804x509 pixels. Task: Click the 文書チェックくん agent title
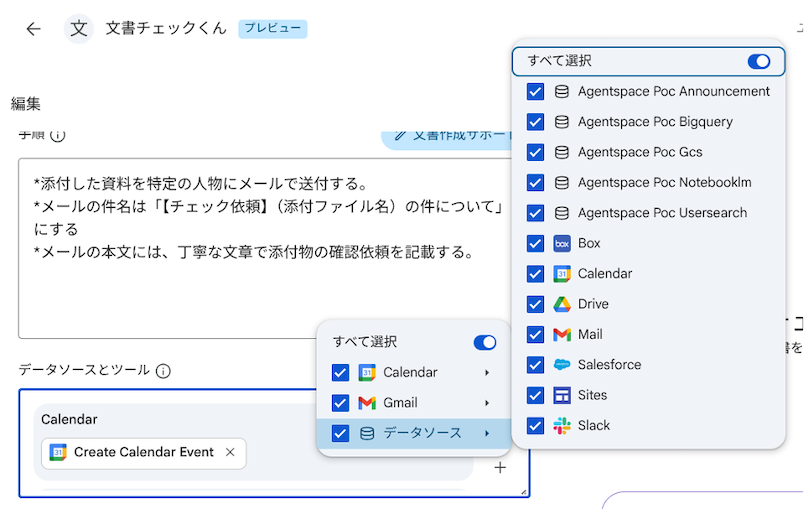(166, 28)
